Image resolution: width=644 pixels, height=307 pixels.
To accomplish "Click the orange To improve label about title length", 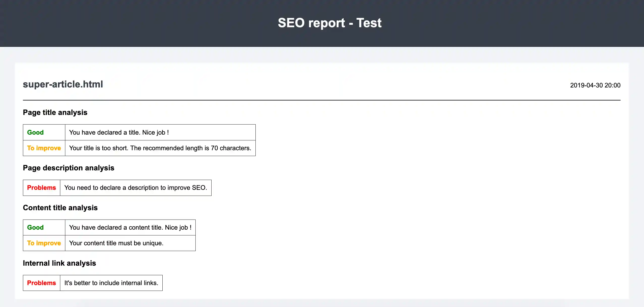I will tap(44, 148).
